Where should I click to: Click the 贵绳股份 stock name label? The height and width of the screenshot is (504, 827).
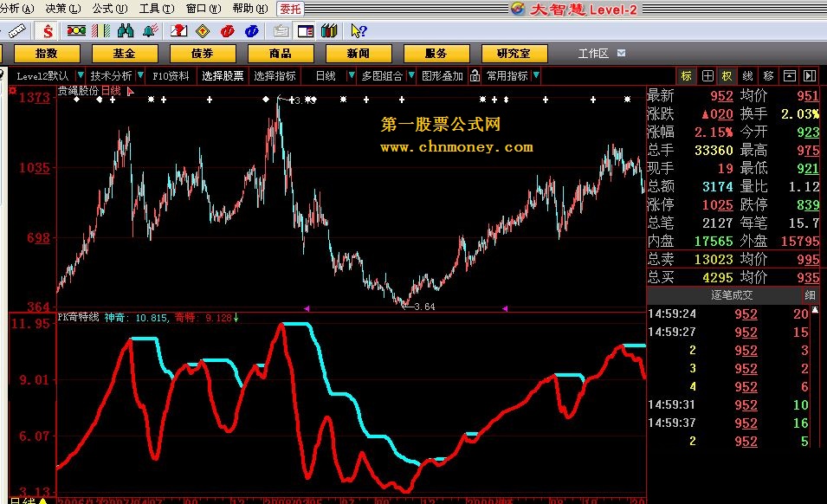78,91
